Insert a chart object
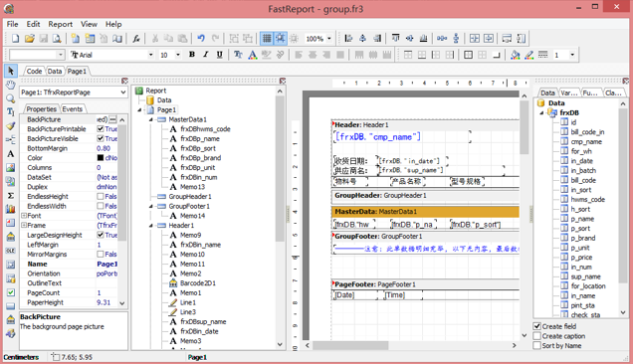The image size is (633, 364). 11,209
